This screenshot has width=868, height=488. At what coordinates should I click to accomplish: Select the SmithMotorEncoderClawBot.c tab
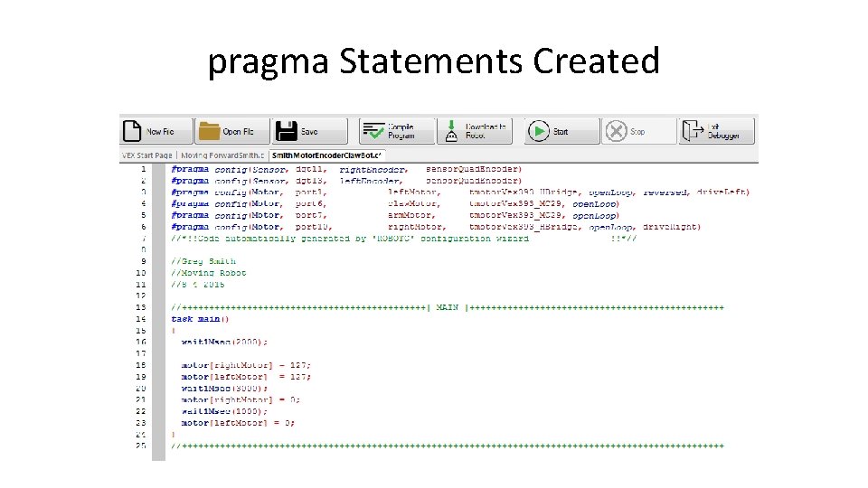click(x=326, y=155)
